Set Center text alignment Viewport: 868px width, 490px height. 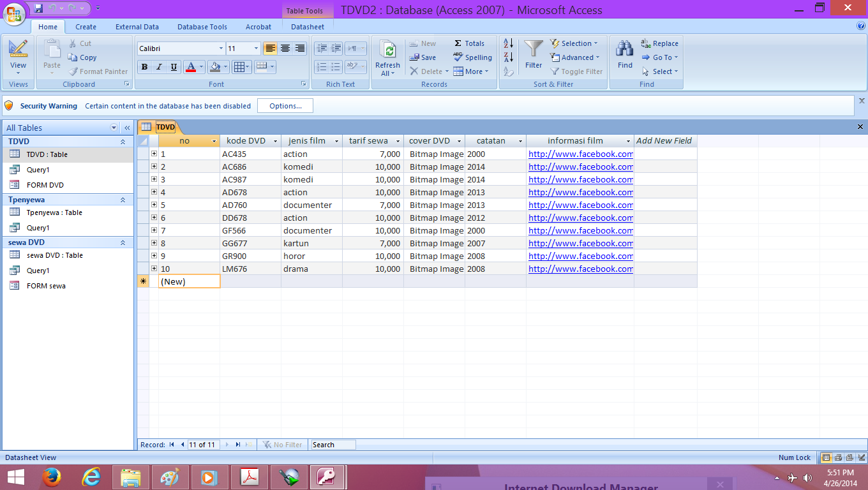coord(285,48)
